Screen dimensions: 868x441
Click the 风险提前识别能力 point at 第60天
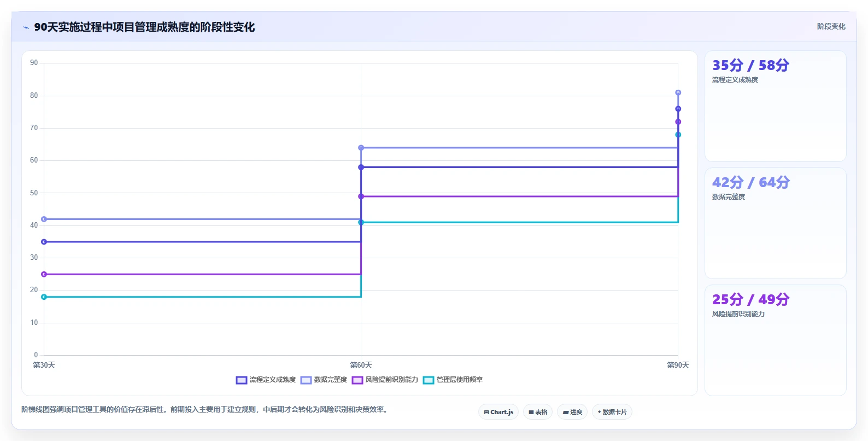(361, 196)
